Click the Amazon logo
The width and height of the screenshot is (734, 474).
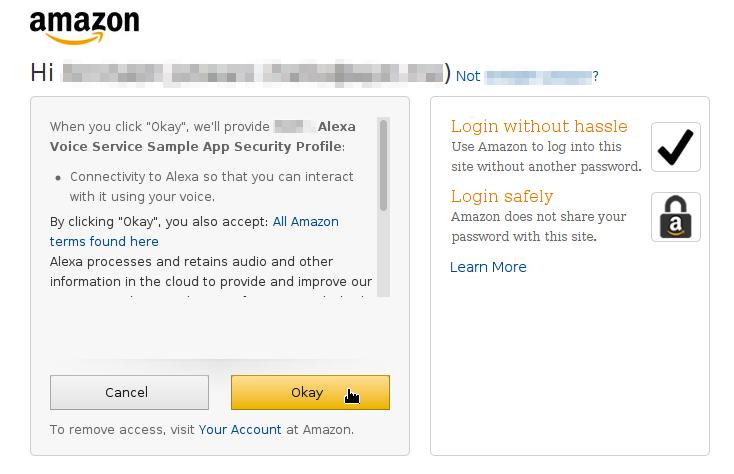[x=84, y=26]
